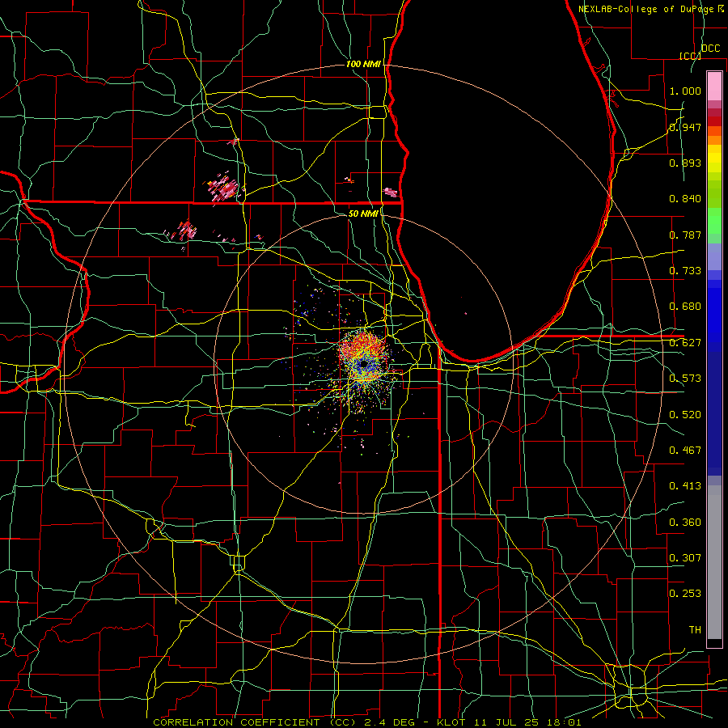Viewport: 728px width, 728px height.
Task: Select the 0.413 scale value
Action: click(x=685, y=486)
